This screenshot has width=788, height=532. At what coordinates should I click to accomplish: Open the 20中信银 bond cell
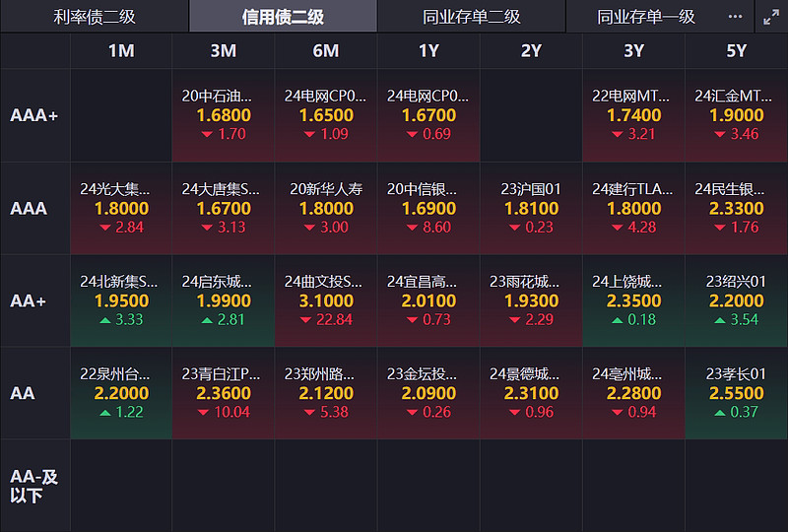428,209
